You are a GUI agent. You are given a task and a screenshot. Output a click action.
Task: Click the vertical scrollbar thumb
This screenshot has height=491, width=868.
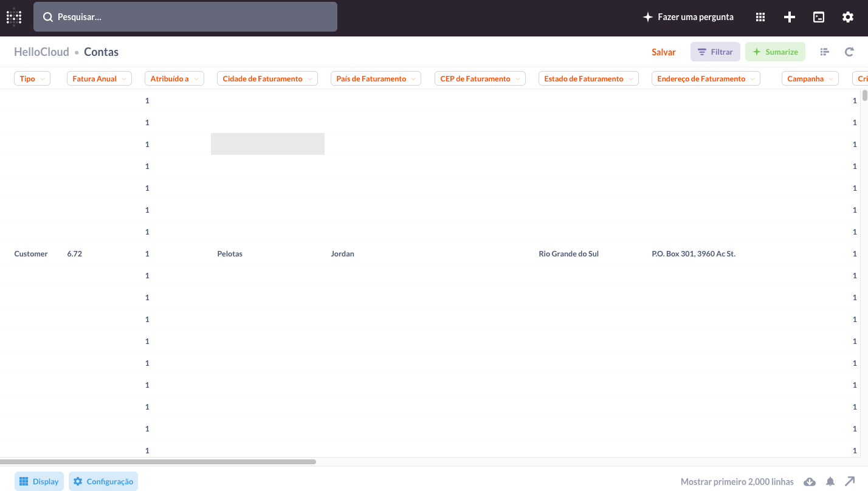pos(865,95)
